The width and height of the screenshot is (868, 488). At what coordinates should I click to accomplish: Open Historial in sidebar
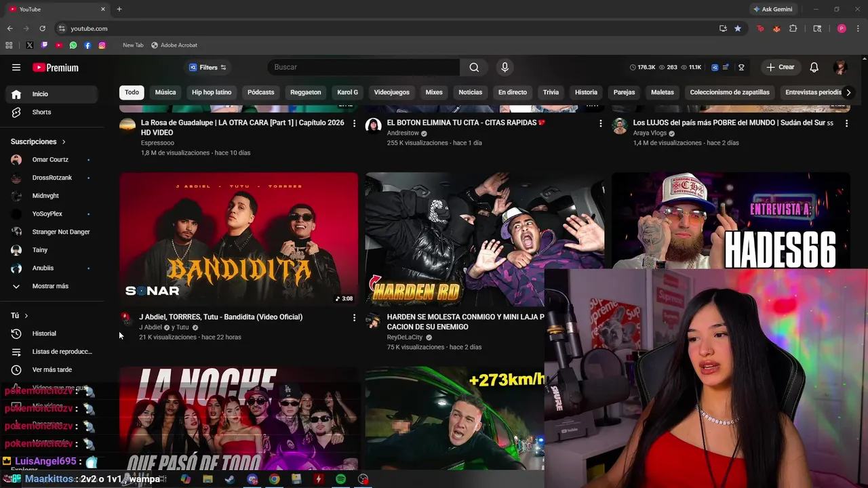coord(52,333)
